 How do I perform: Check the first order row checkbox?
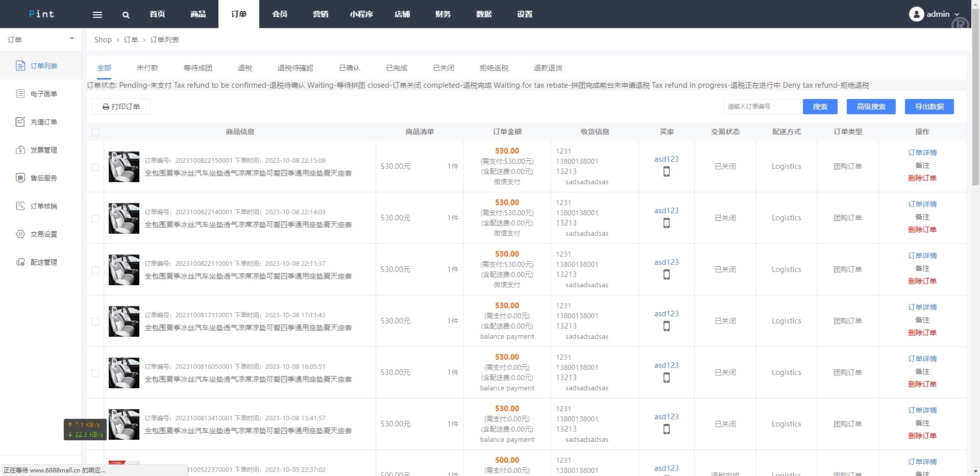(94, 167)
